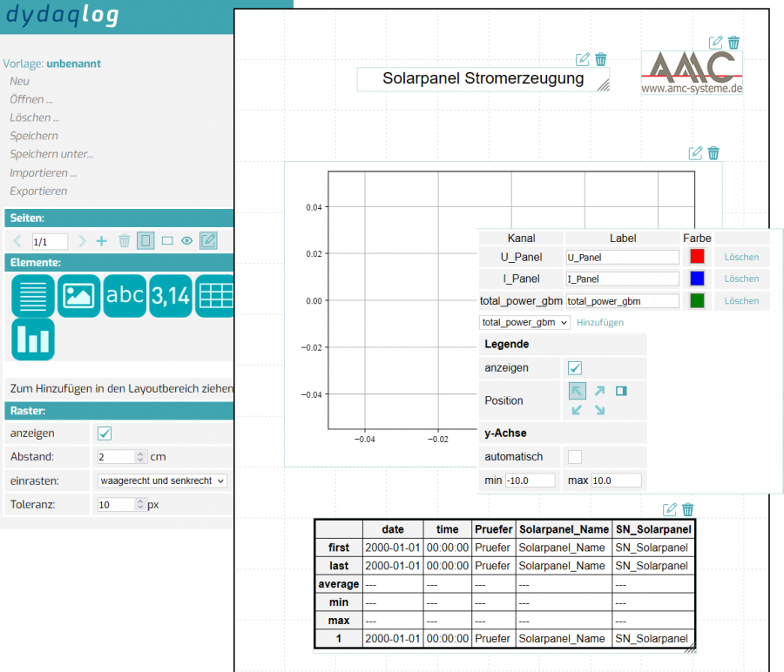Open the einrasten snapping dropdown
The image size is (784, 672).
click(x=162, y=480)
